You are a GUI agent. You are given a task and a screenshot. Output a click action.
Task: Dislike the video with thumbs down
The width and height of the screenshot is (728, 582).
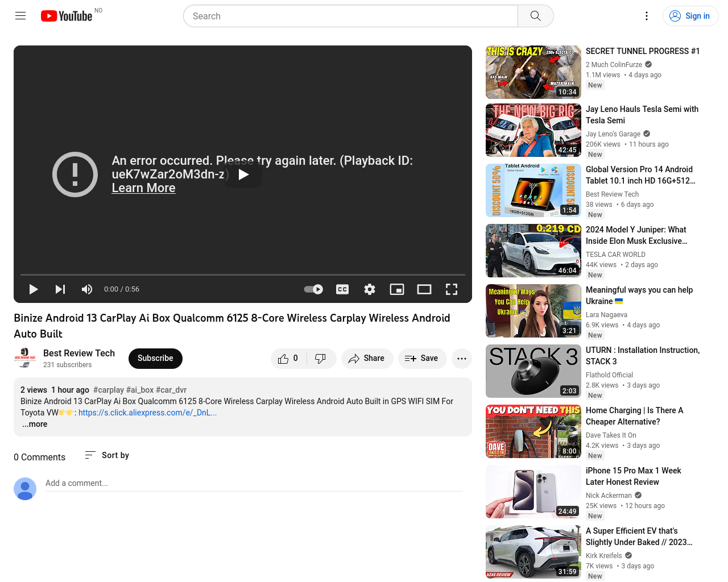pyautogui.click(x=321, y=359)
